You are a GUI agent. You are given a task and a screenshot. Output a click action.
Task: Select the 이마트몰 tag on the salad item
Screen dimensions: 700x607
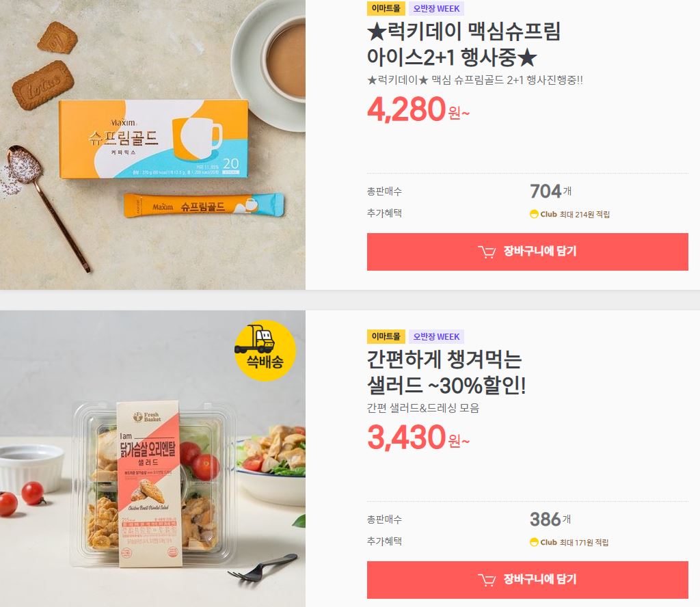click(386, 336)
